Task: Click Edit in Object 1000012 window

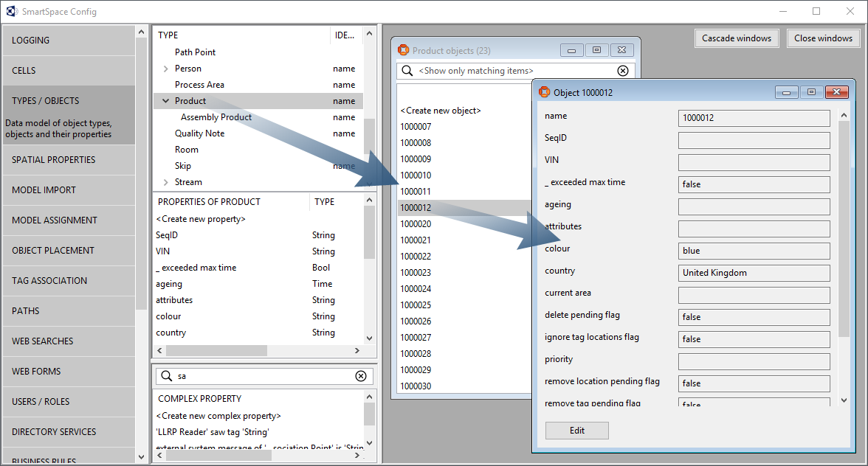Action: coord(577,431)
